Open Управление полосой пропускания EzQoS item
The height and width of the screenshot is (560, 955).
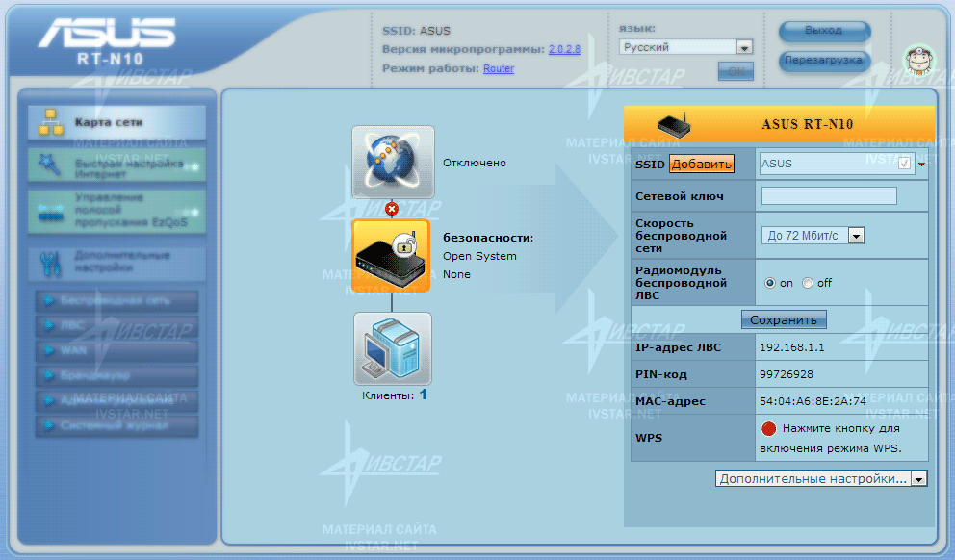pos(116,211)
